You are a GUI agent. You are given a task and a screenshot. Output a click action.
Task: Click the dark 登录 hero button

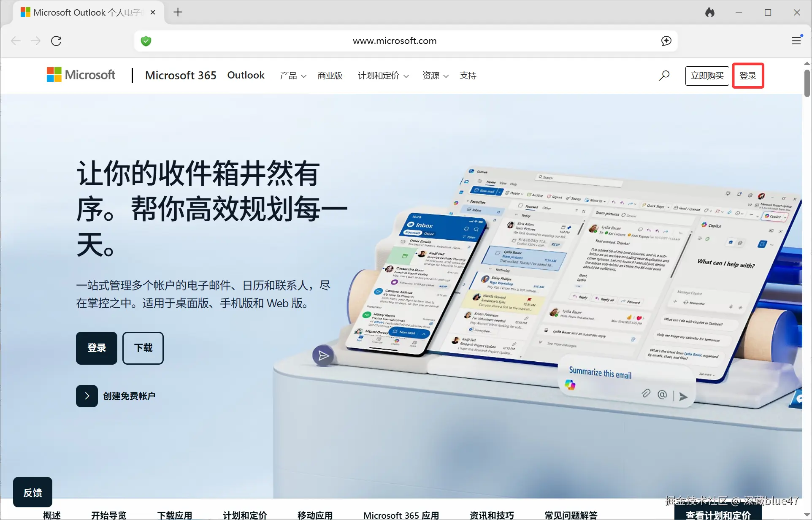97,348
